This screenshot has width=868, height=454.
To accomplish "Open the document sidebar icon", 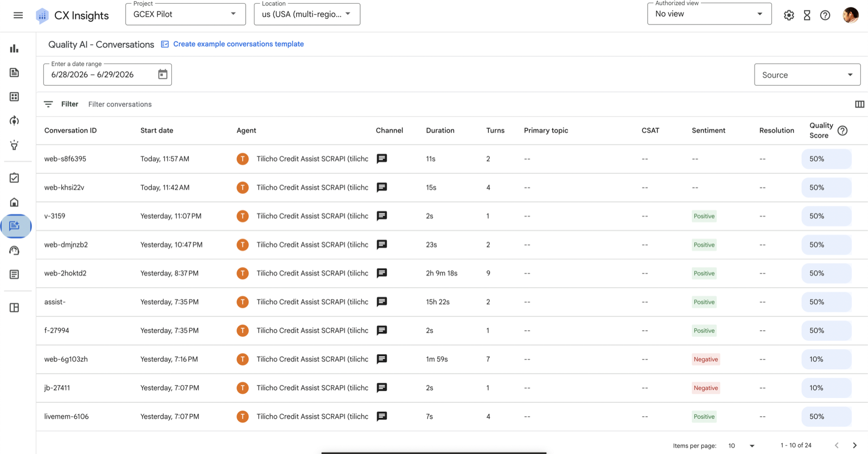I will pos(14,73).
